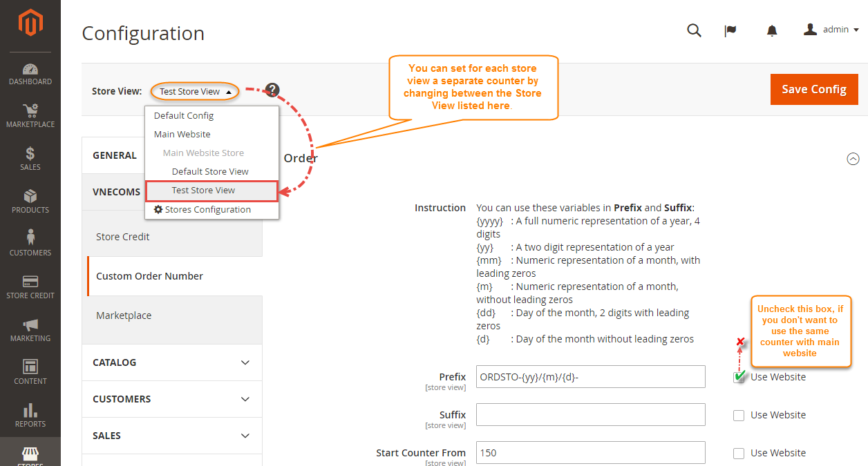Click the Products sidebar icon
The width and height of the screenshot is (868, 466).
[x=30, y=202]
